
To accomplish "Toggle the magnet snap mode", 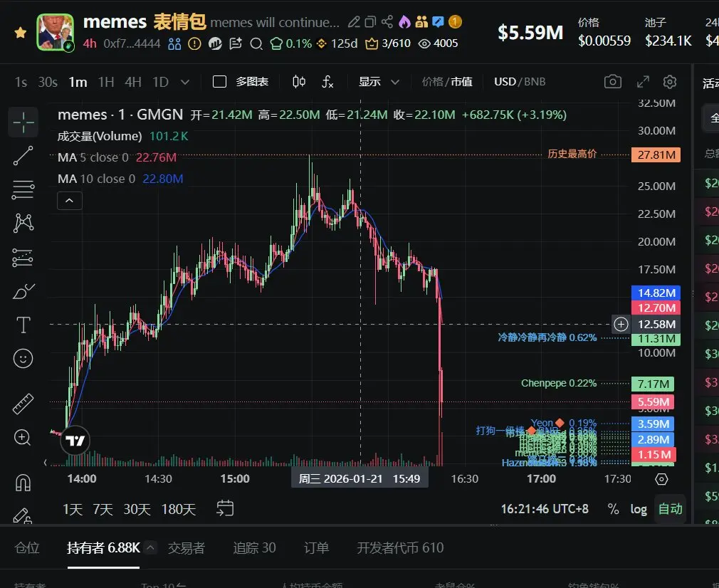I will pyautogui.click(x=23, y=483).
